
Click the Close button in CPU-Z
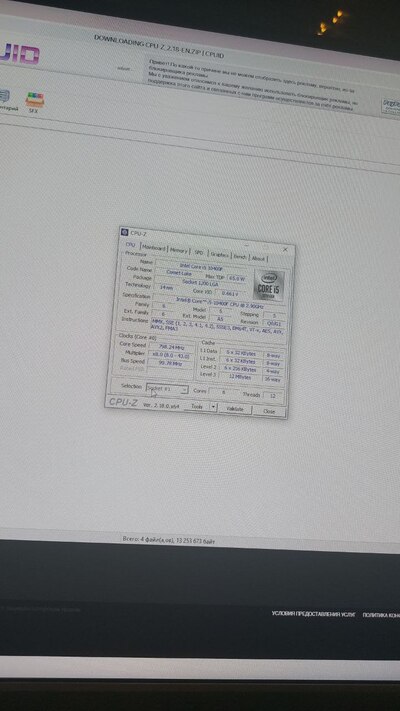(x=269, y=411)
